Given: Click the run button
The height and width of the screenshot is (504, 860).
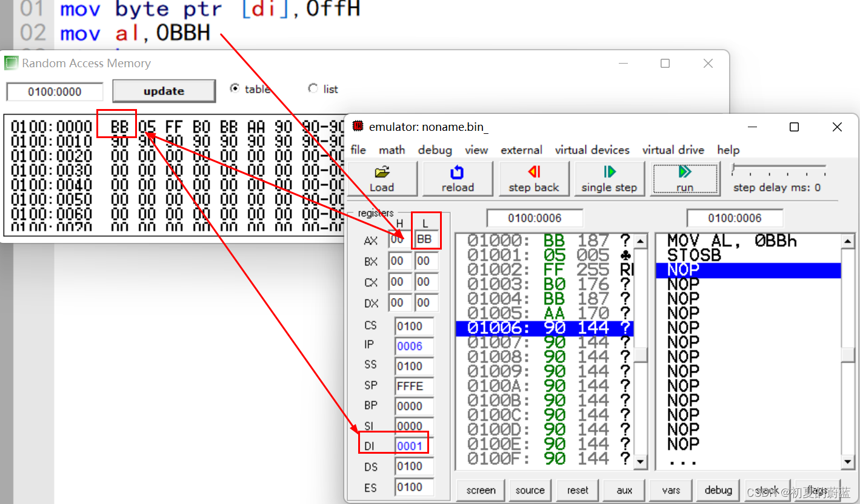Looking at the screenshot, I should point(685,179).
